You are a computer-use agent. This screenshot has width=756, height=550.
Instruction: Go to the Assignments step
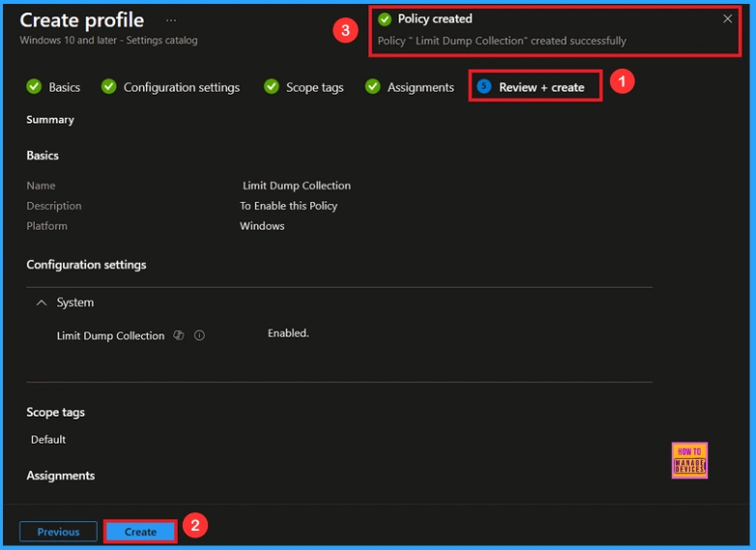tap(421, 87)
